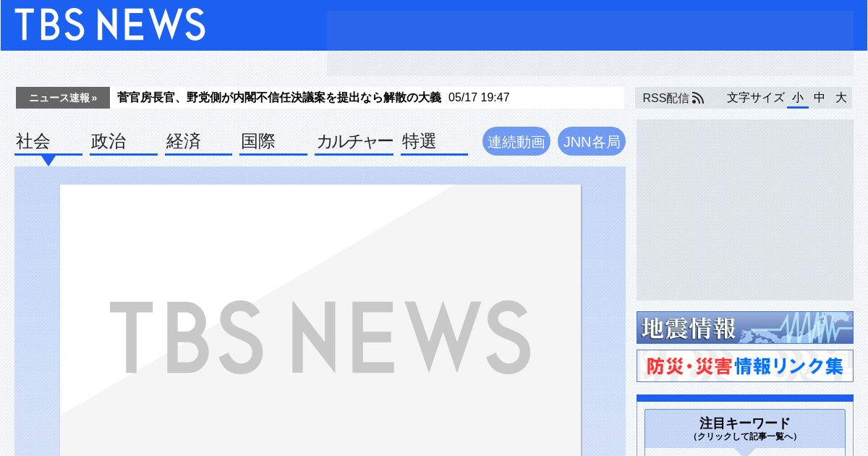The width and height of the screenshot is (868, 456).
Task: Read the 菅官房長官 breaking news headline
Action: [x=279, y=98]
